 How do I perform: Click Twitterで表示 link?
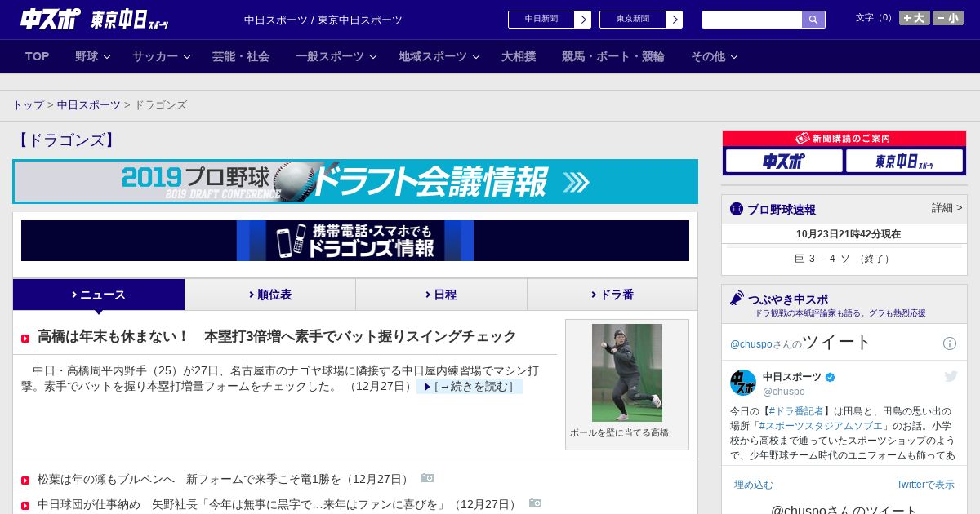(x=925, y=485)
